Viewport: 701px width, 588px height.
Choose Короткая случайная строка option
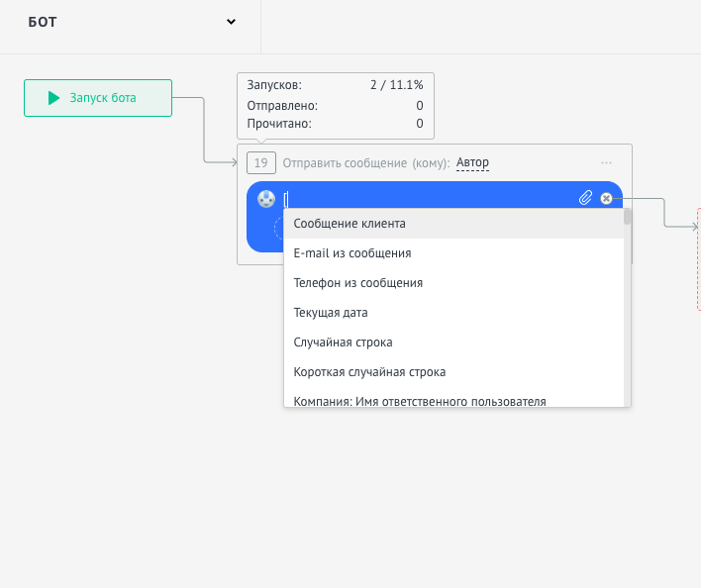point(453,372)
